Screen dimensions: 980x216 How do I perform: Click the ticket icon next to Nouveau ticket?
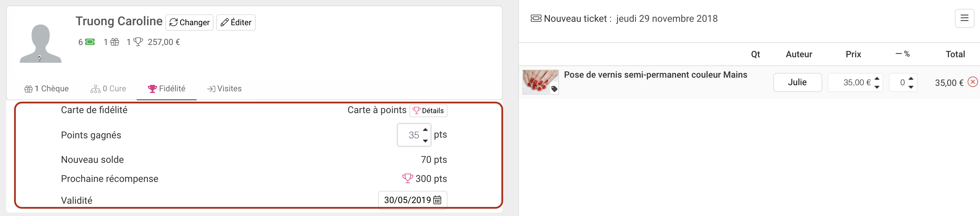(536, 18)
